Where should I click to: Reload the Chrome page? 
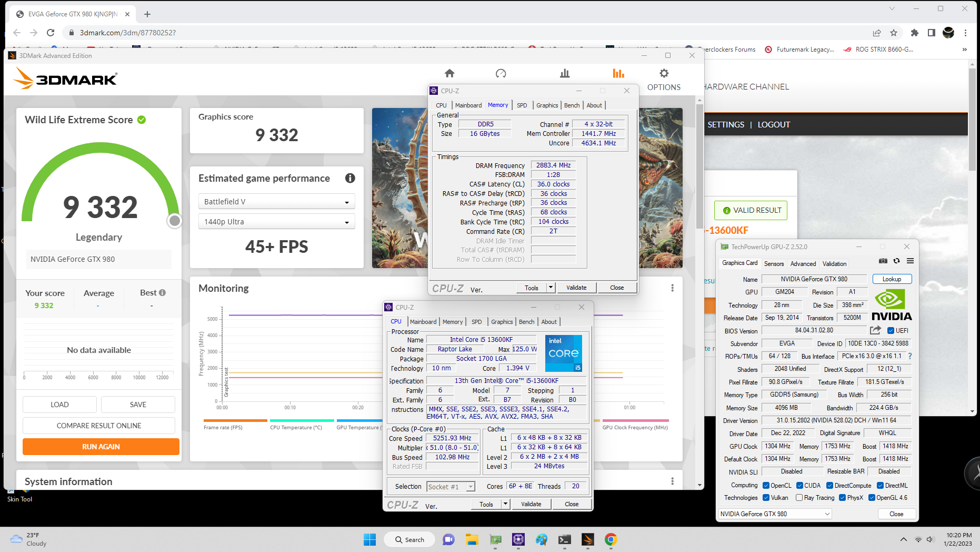coord(51,33)
